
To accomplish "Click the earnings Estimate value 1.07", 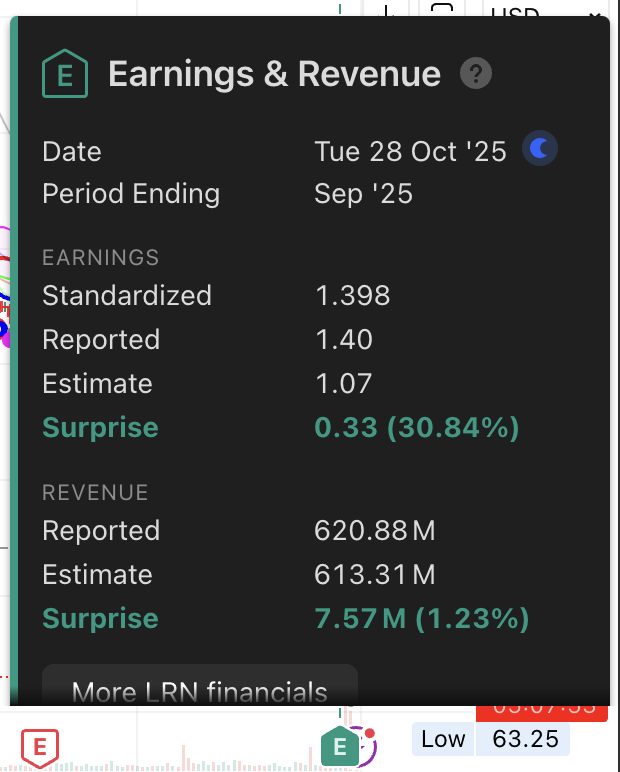I will click(x=343, y=384).
